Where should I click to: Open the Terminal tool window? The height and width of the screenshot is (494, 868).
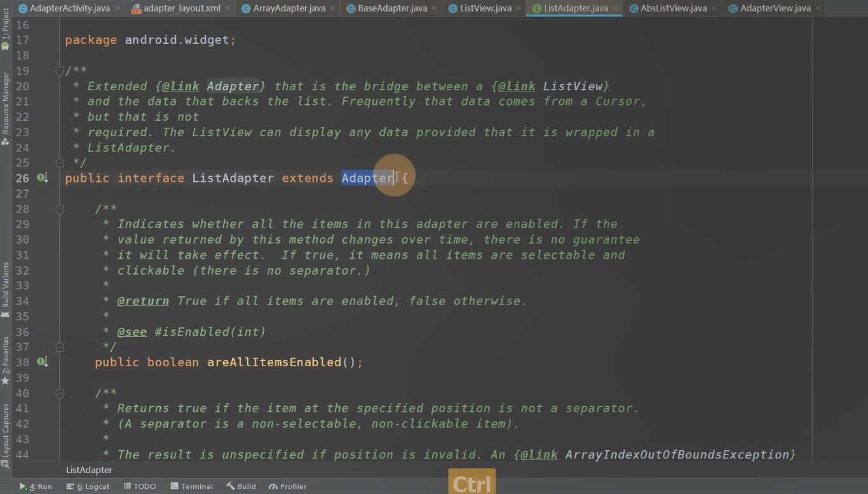[x=191, y=486]
